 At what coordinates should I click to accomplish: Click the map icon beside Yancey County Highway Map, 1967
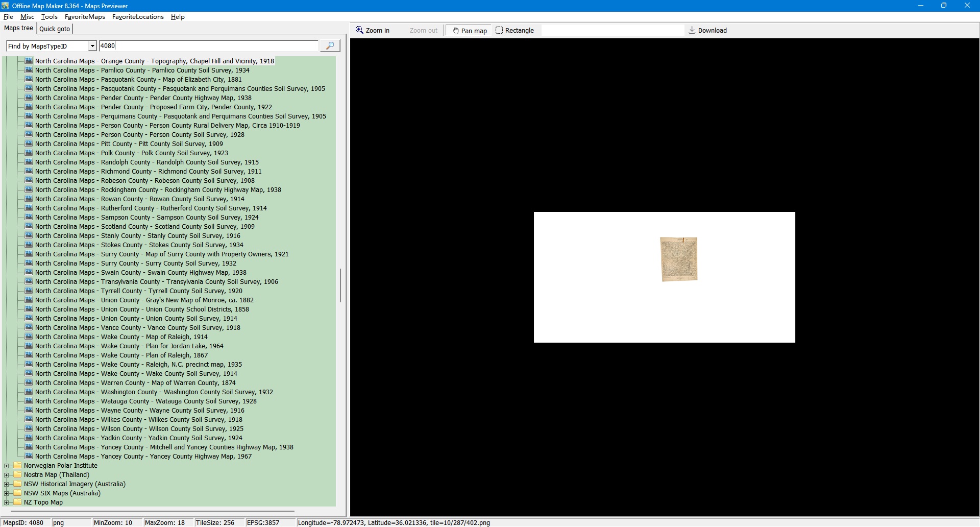pyautogui.click(x=29, y=457)
